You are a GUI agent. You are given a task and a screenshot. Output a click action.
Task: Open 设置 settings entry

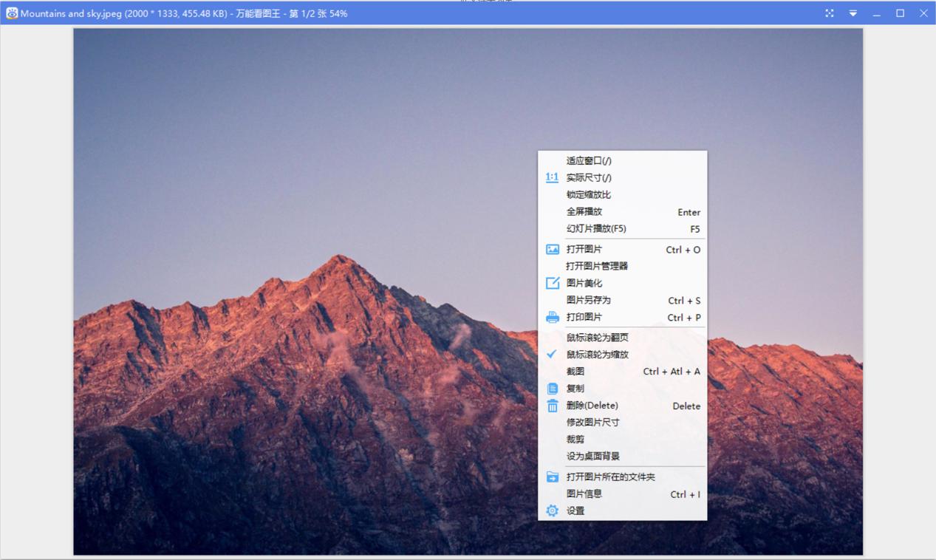pos(622,511)
